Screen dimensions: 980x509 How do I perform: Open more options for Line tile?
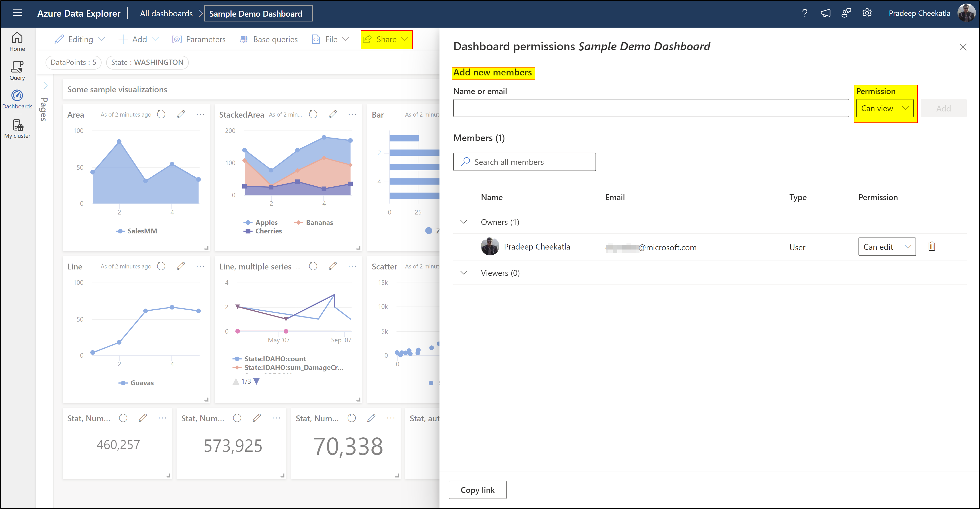click(201, 266)
